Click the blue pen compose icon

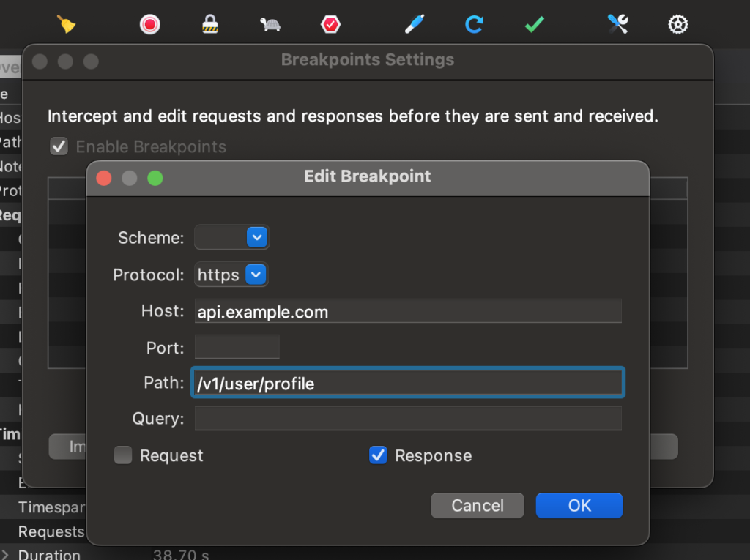415,24
